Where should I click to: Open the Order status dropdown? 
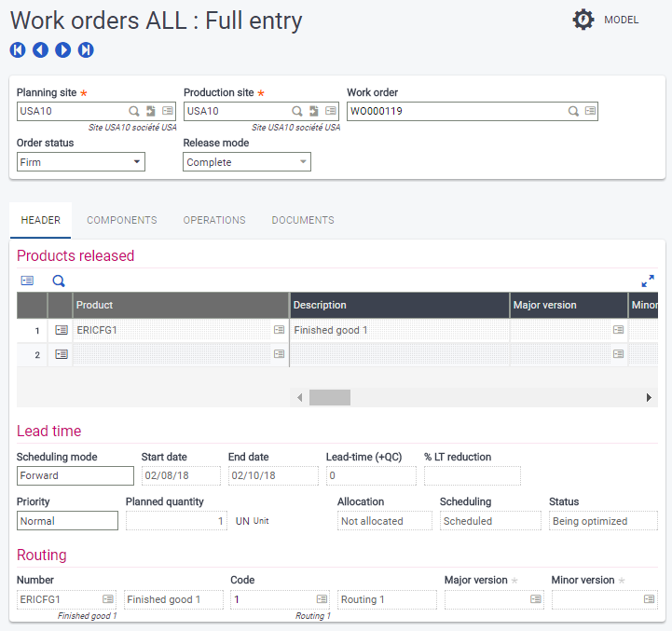pos(81,162)
